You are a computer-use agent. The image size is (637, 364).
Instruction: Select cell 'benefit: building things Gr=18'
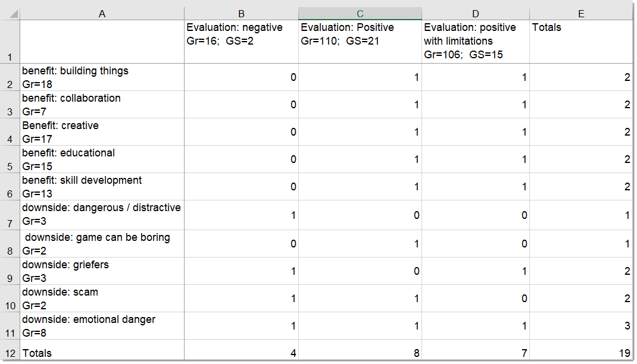102,77
